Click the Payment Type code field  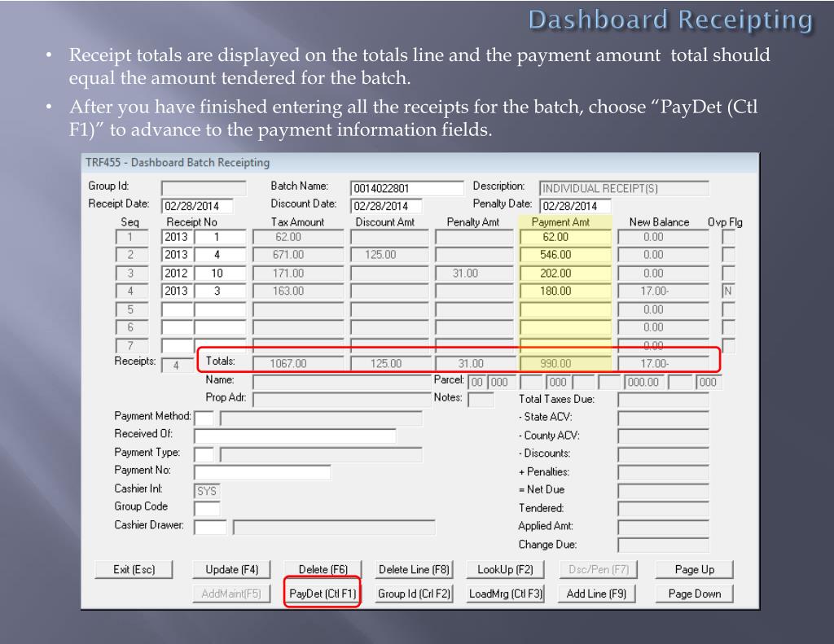coord(204,454)
